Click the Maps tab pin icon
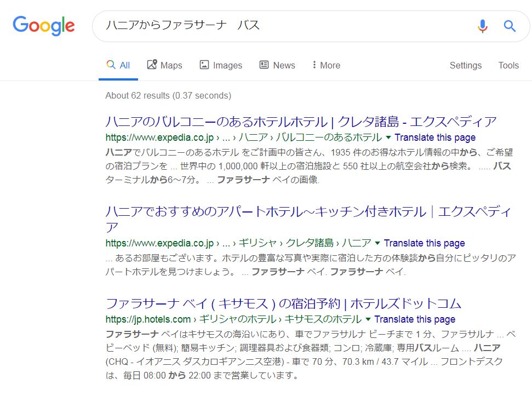 [152, 65]
